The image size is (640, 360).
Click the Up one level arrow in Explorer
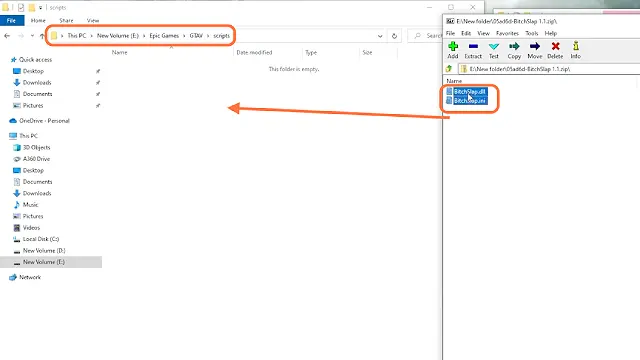pyautogui.click(x=42, y=36)
